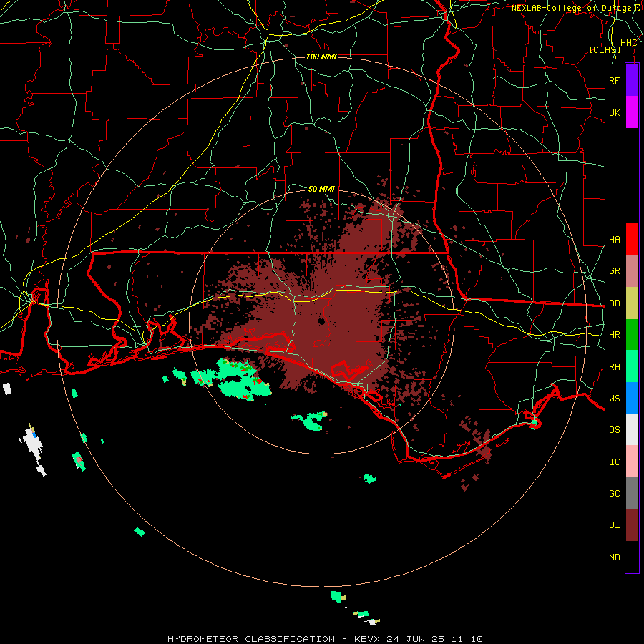
Task: Click the RA legend label
Action: 615,367
